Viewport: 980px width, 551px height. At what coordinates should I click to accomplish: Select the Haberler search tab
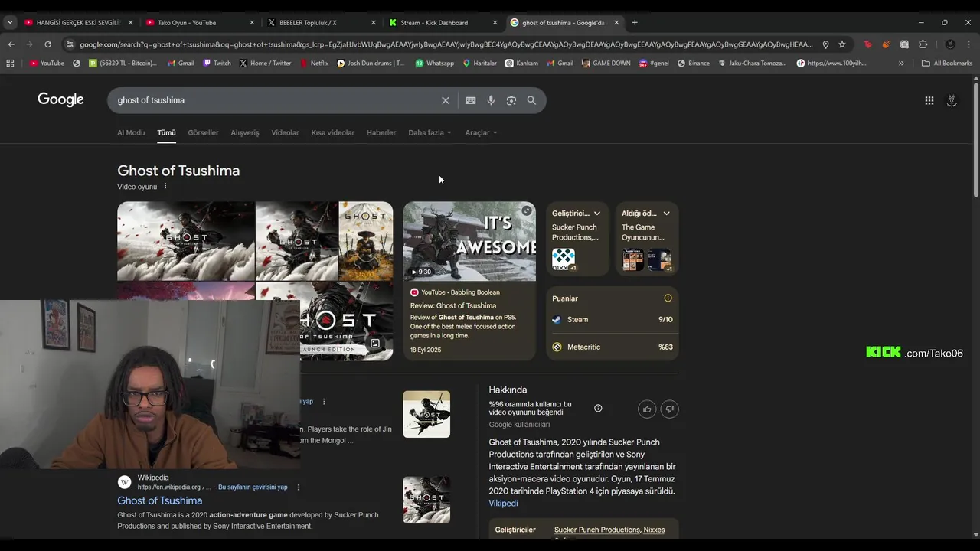(x=381, y=132)
